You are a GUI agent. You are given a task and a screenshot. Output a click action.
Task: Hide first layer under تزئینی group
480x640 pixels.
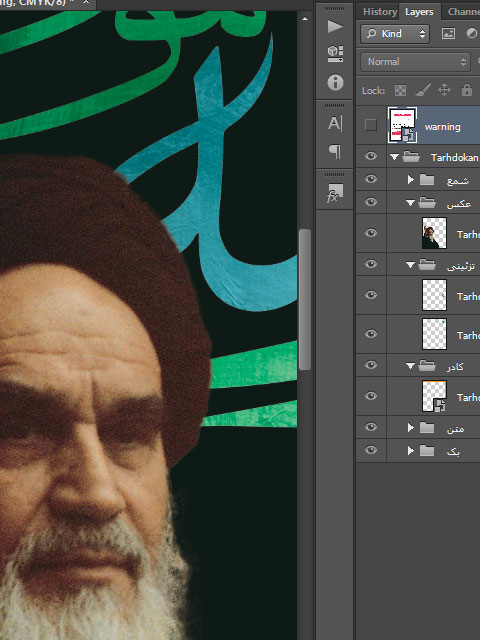point(371,295)
